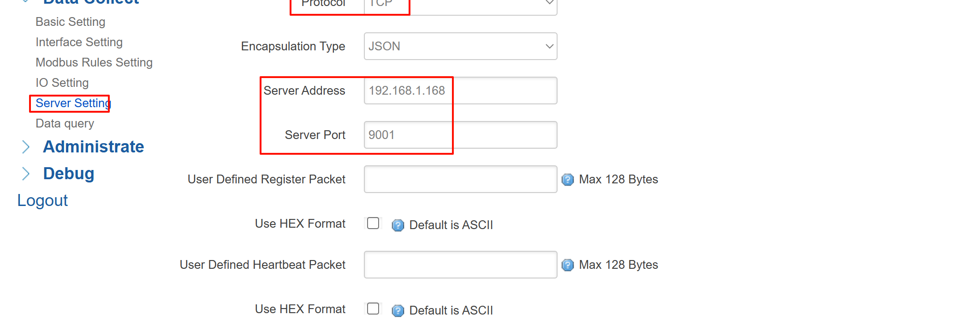Focus the User Defined Heartbeat Packet field
This screenshot has height=327, width=980.
click(x=460, y=265)
